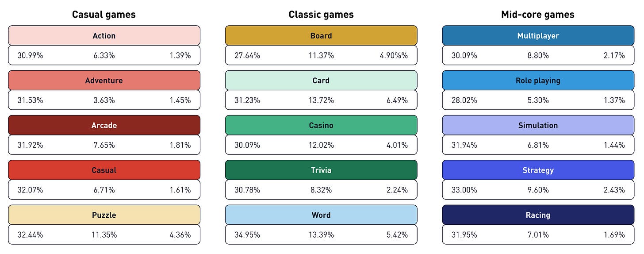Select the Role playing bar
644x254 pixels.
click(538, 81)
